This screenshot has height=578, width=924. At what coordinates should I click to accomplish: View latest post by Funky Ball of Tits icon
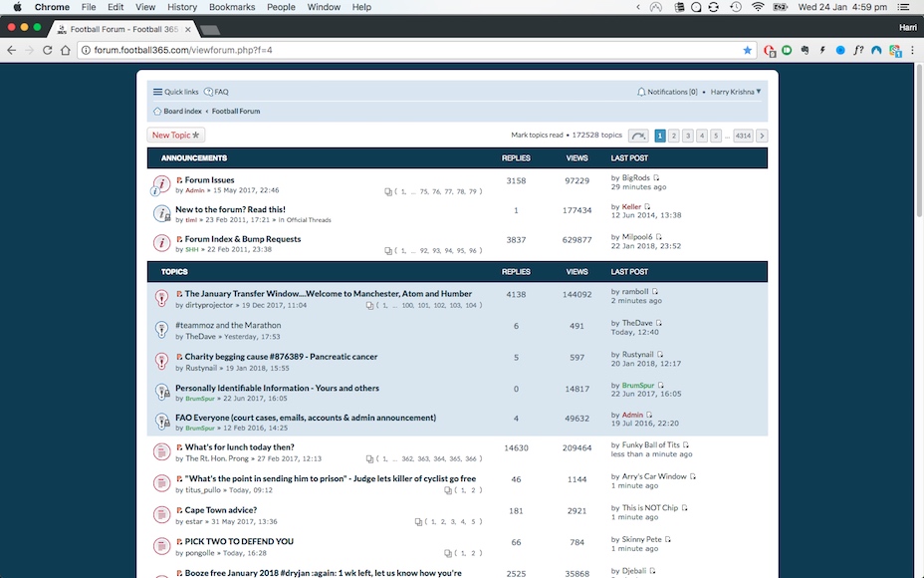[686, 445]
